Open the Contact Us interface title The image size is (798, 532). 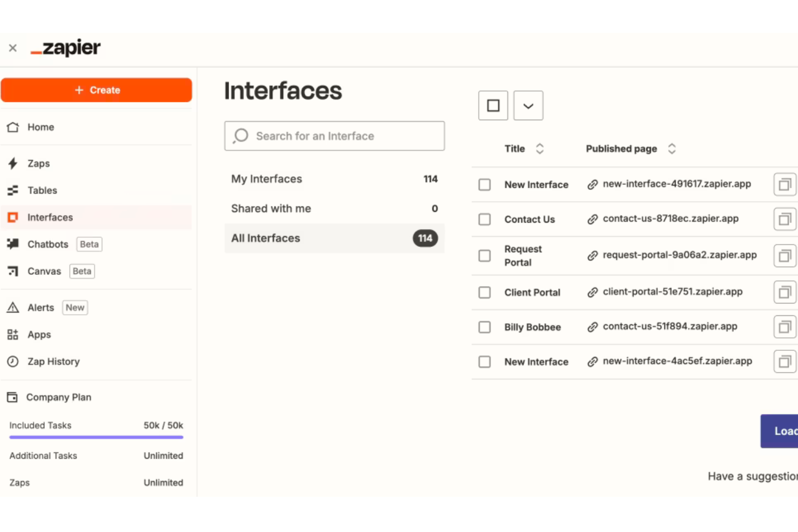(529, 219)
